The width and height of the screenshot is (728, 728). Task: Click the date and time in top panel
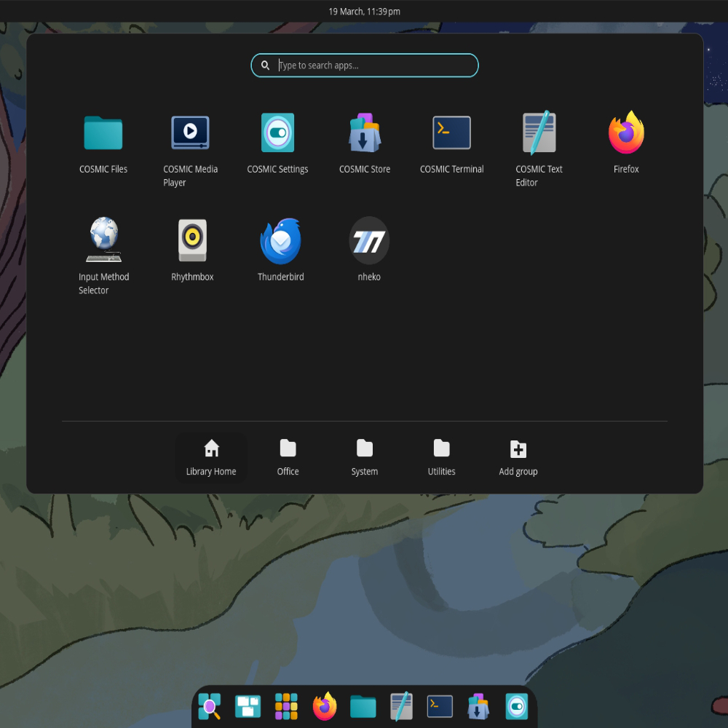click(365, 11)
